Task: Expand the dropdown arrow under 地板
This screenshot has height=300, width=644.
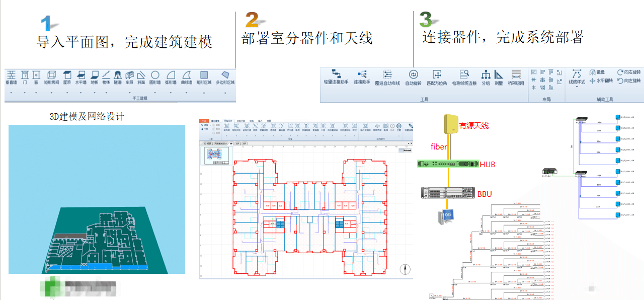Action: click(95, 93)
